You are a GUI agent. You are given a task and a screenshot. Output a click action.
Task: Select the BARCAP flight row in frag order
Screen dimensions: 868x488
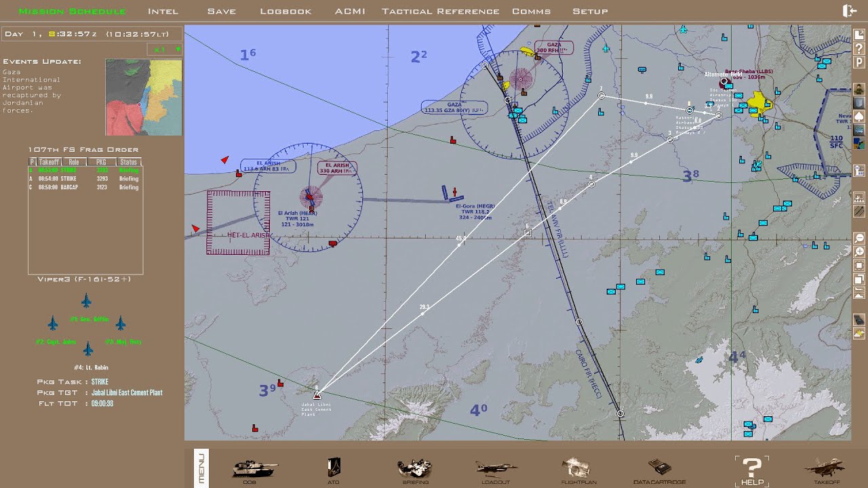tap(85, 187)
